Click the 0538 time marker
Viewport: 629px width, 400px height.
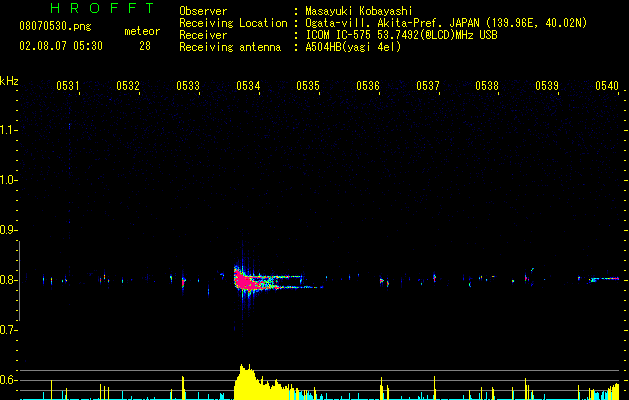487,86
